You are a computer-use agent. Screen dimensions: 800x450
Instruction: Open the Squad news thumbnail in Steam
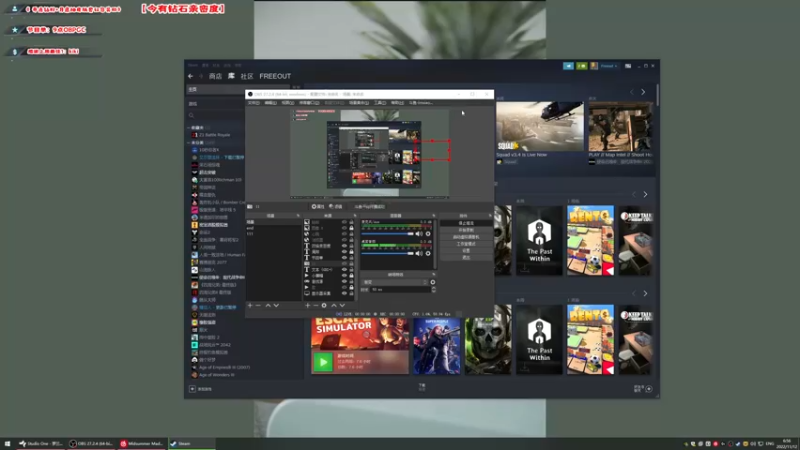(x=540, y=126)
